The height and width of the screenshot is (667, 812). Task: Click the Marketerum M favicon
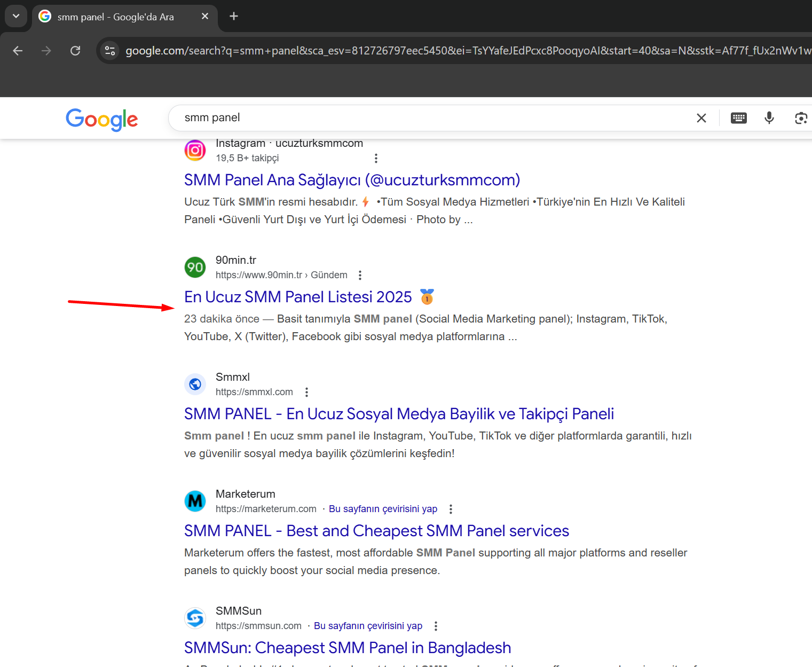[195, 501]
